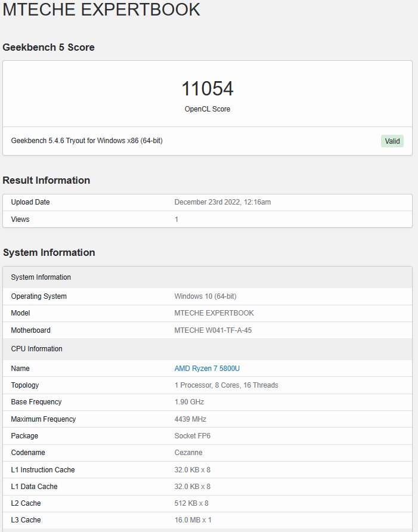Click the Geekbench 5 Score heading
The height and width of the screenshot is (532, 418).
click(x=48, y=47)
